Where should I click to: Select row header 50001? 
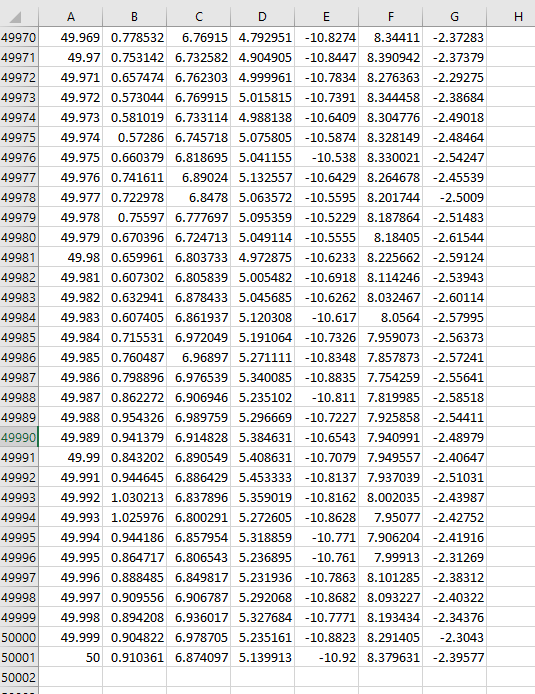point(19,658)
